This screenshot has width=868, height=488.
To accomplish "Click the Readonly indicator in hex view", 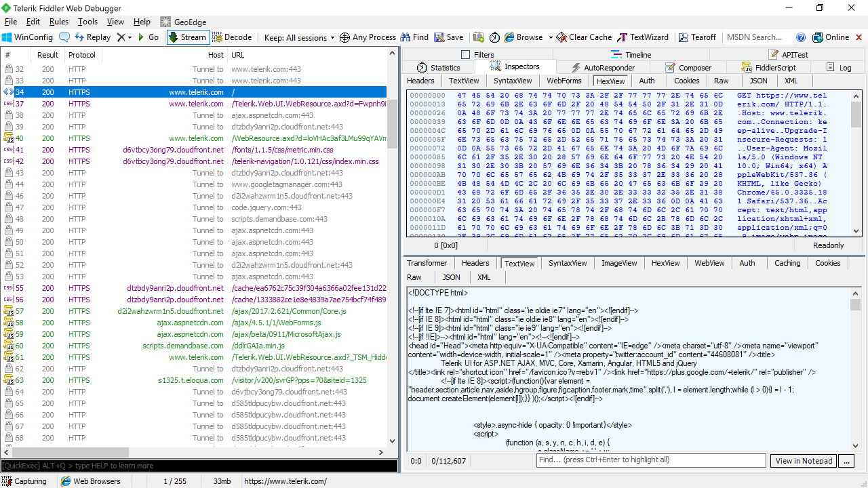I will point(829,245).
